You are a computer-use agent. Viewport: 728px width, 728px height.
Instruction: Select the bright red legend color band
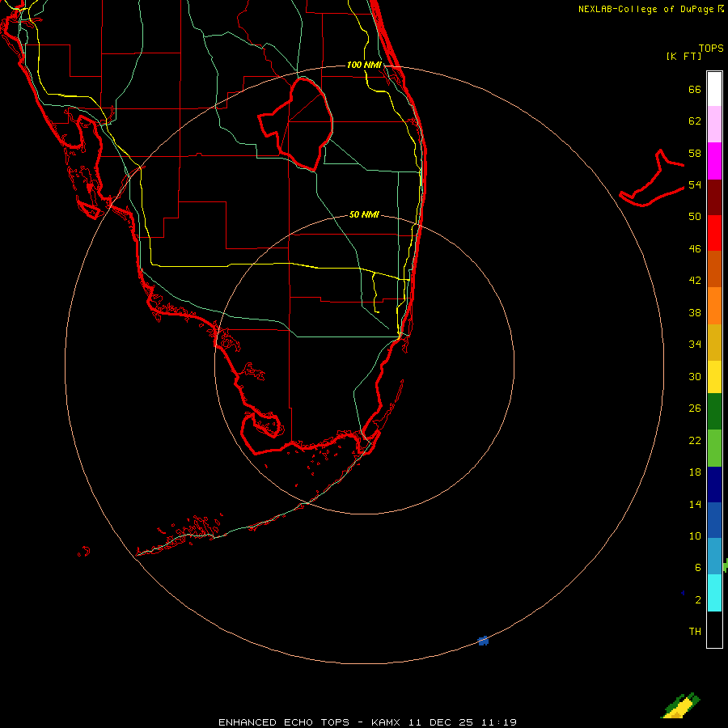click(714, 233)
